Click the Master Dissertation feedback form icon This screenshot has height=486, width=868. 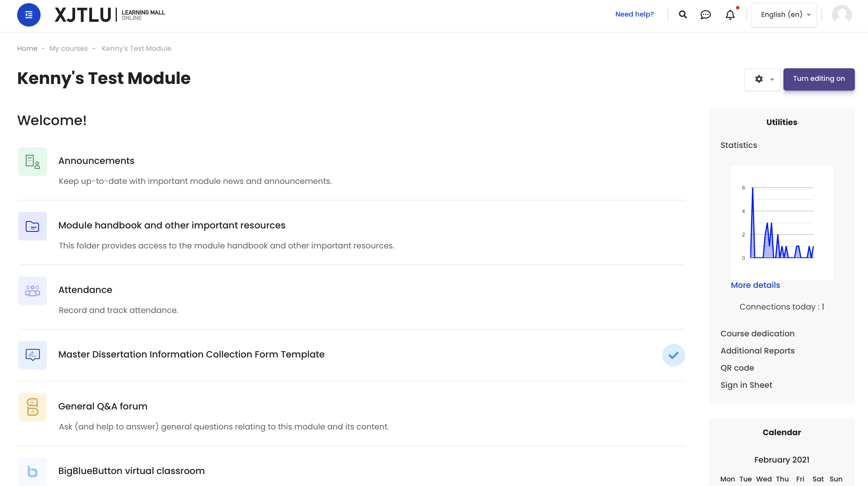pyautogui.click(x=32, y=355)
